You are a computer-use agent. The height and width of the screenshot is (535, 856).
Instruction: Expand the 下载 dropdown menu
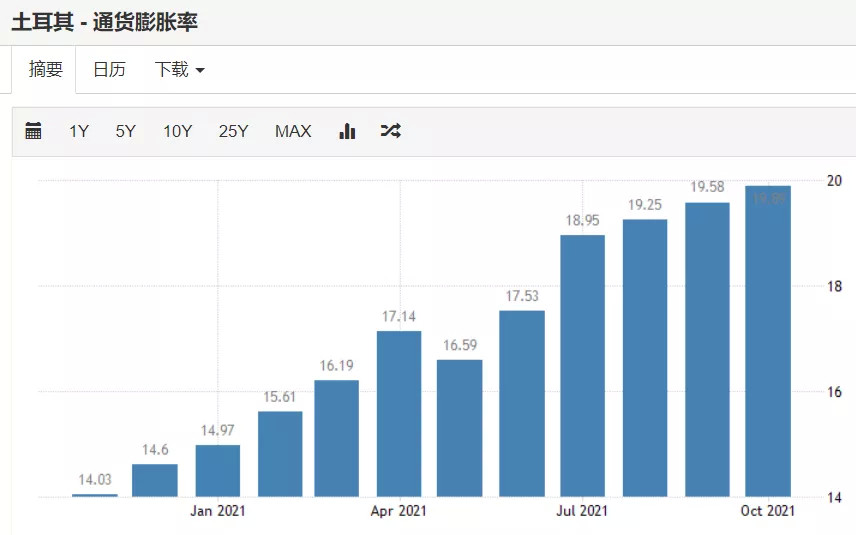[179, 70]
